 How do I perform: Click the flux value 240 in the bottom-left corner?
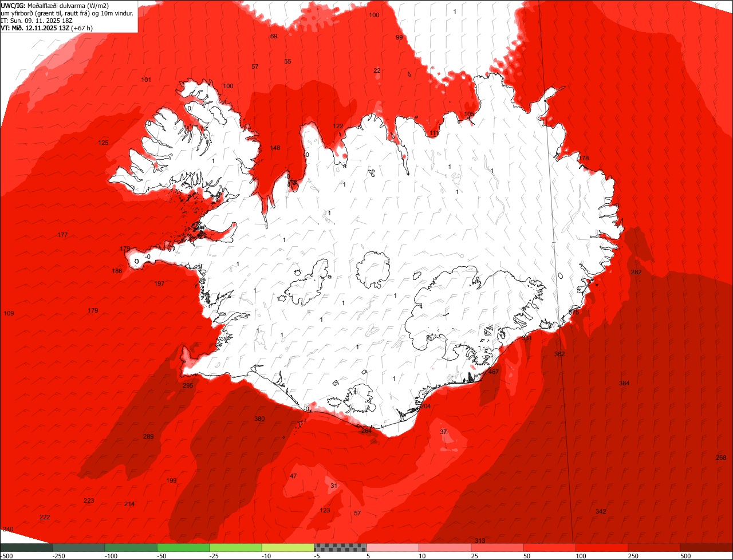[8, 529]
